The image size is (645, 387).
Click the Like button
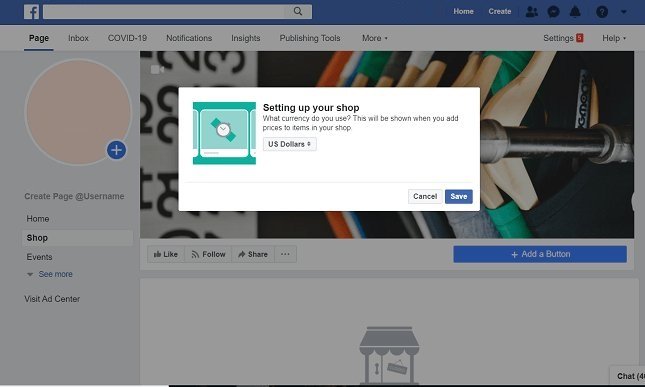pyautogui.click(x=166, y=254)
